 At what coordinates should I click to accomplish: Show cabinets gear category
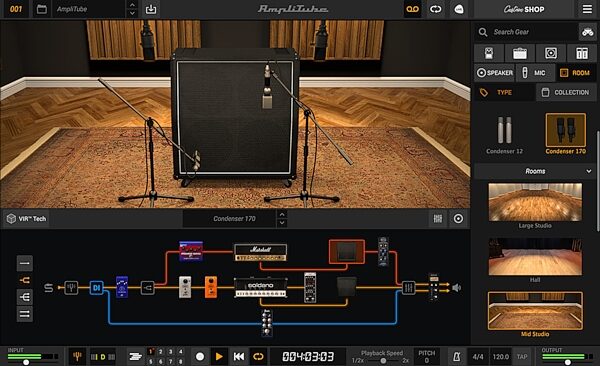551,53
